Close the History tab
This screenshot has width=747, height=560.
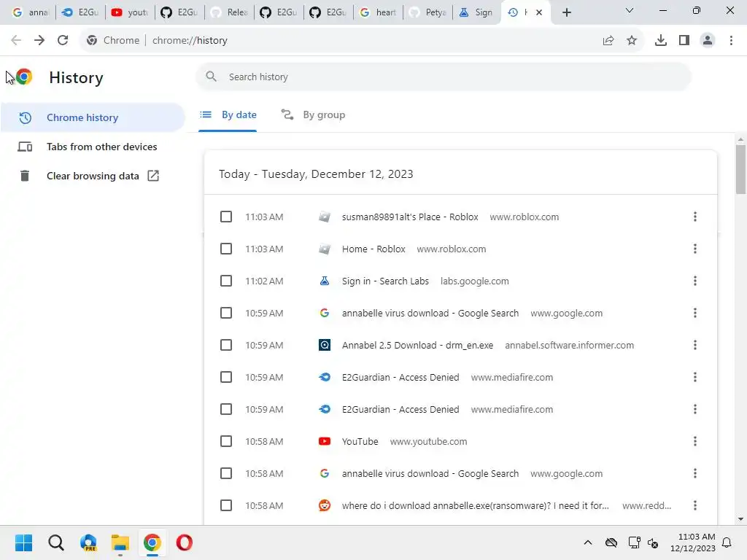pyautogui.click(x=539, y=12)
